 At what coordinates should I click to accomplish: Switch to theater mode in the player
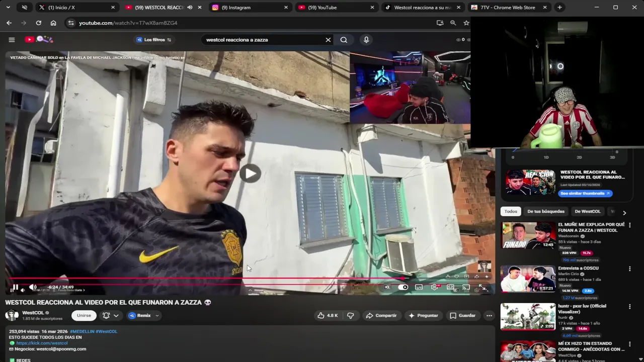[450, 287]
